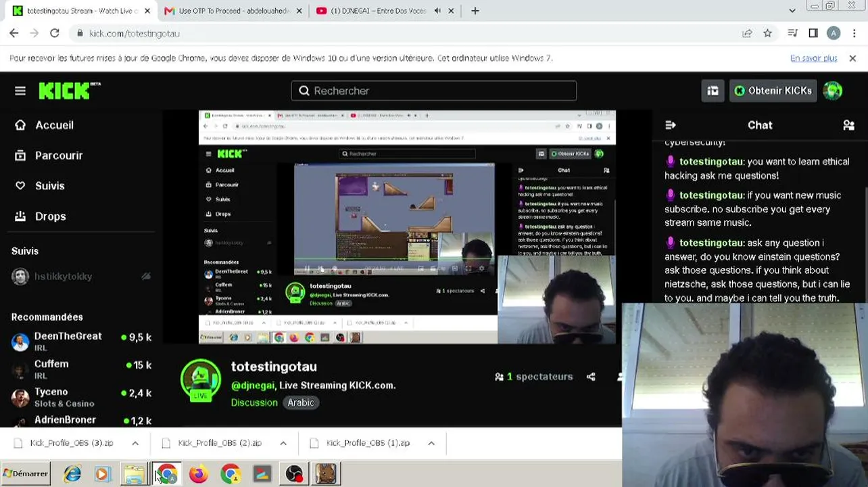
Task: Share the stream with the share icon
Action: [591, 377]
